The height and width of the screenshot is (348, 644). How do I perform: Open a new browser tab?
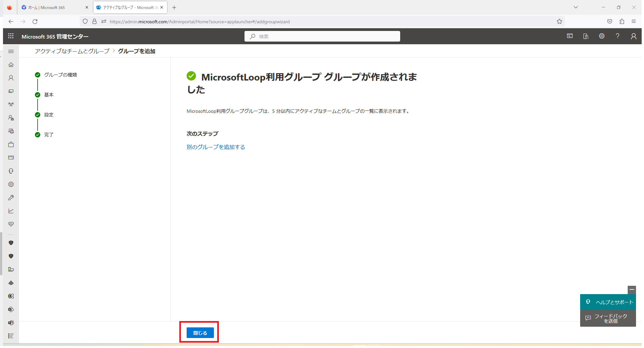174,7
